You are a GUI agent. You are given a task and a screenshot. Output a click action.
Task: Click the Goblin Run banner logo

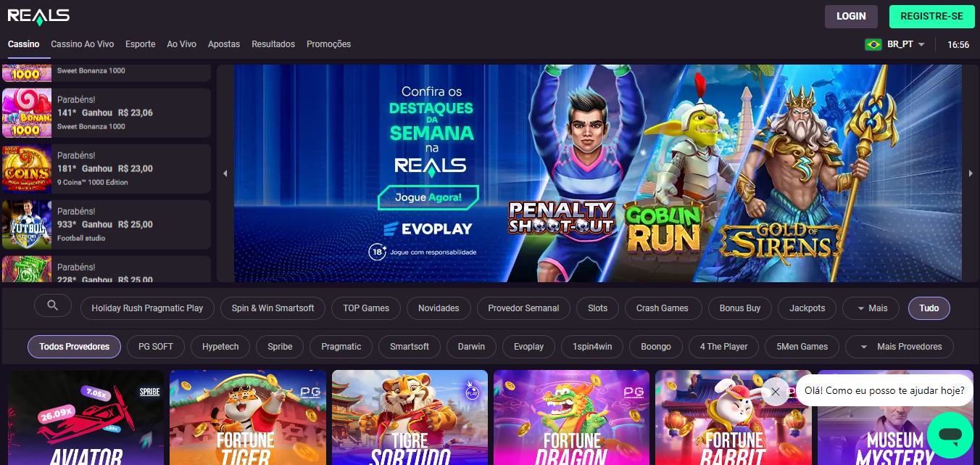coord(663,229)
